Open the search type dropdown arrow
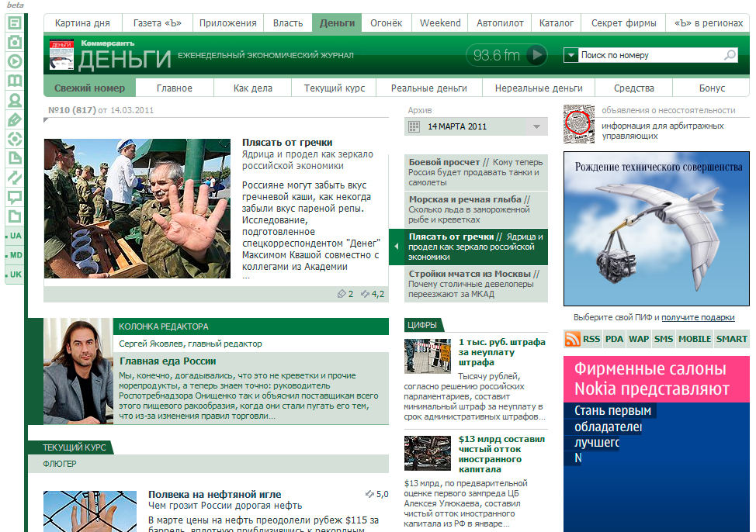 point(570,55)
